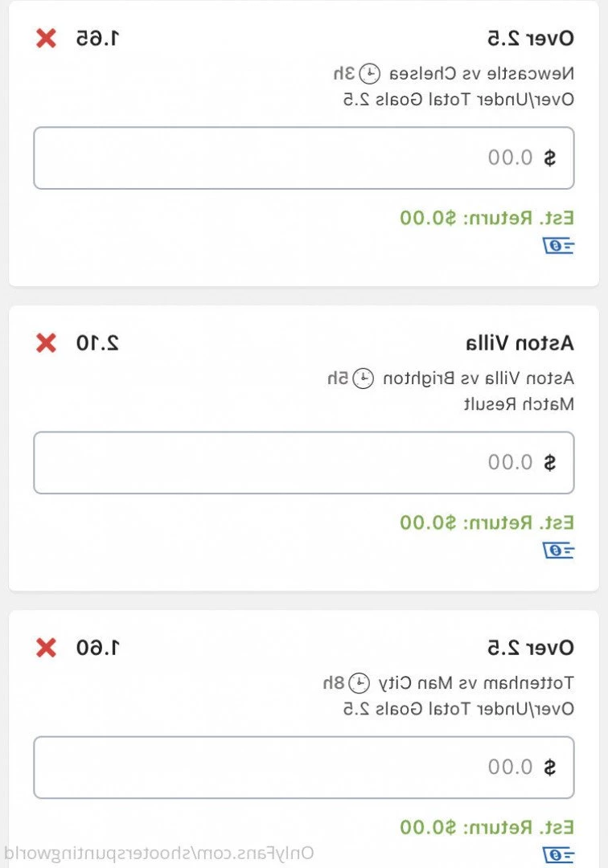Click the clock icon beside Tottenham vs Man City

(359, 683)
